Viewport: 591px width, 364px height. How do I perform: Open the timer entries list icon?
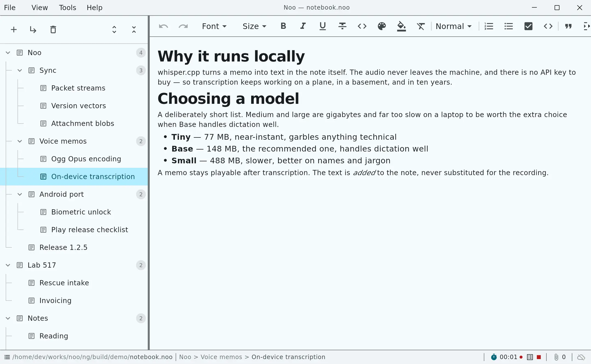click(x=530, y=357)
